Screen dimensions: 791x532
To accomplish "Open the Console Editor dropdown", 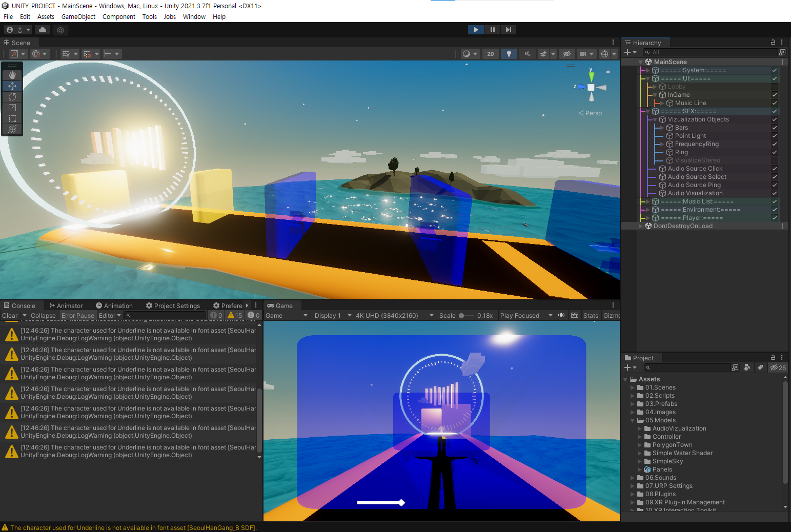I will (110, 316).
